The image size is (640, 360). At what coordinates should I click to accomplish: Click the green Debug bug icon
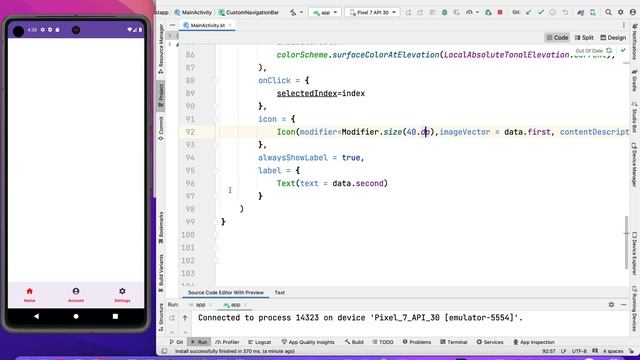[444, 13]
